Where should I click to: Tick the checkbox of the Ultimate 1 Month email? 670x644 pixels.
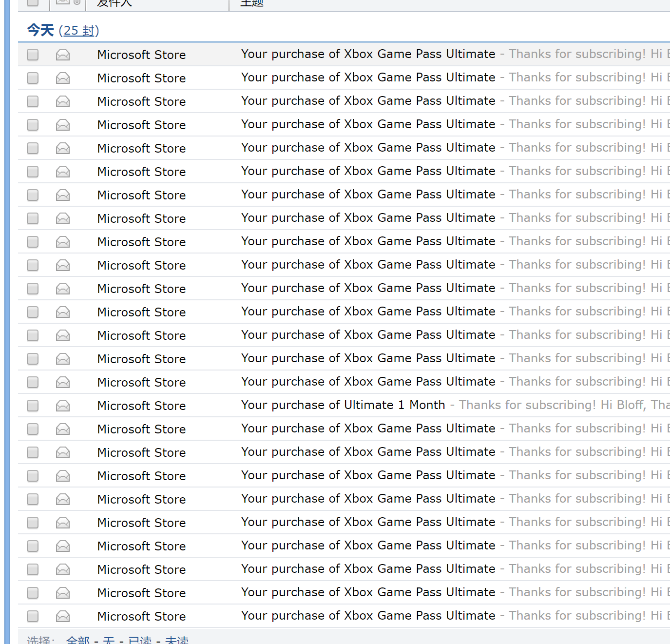[33, 406]
